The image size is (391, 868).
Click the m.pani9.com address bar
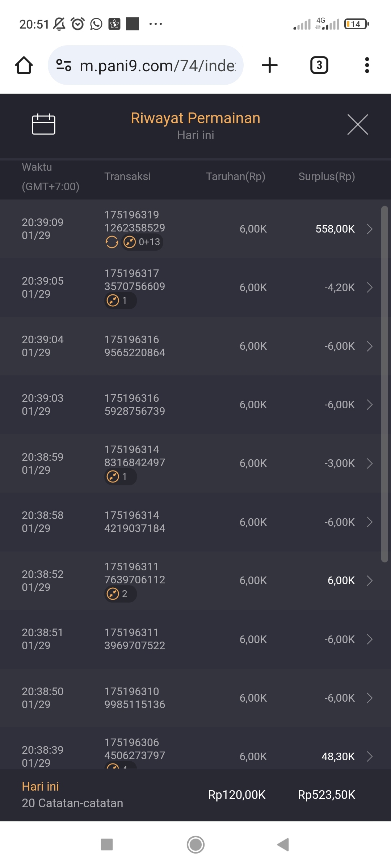click(x=157, y=65)
